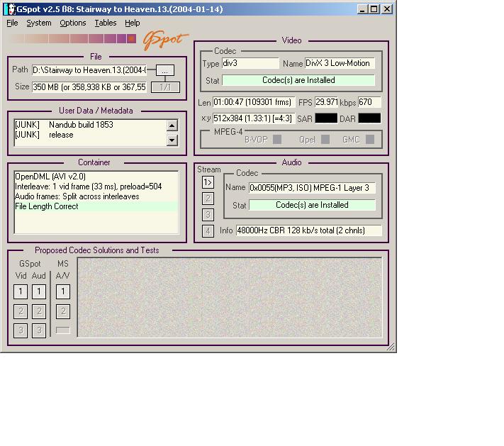
Task: Click the video codec Name 'DivX 3 Low-Motion'
Action: tap(340, 63)
